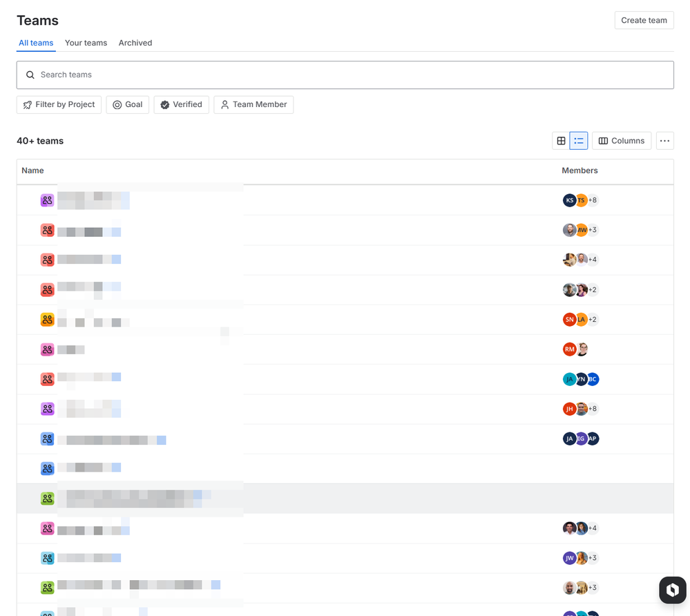Focus the Search teams input field

coord(345,75)
